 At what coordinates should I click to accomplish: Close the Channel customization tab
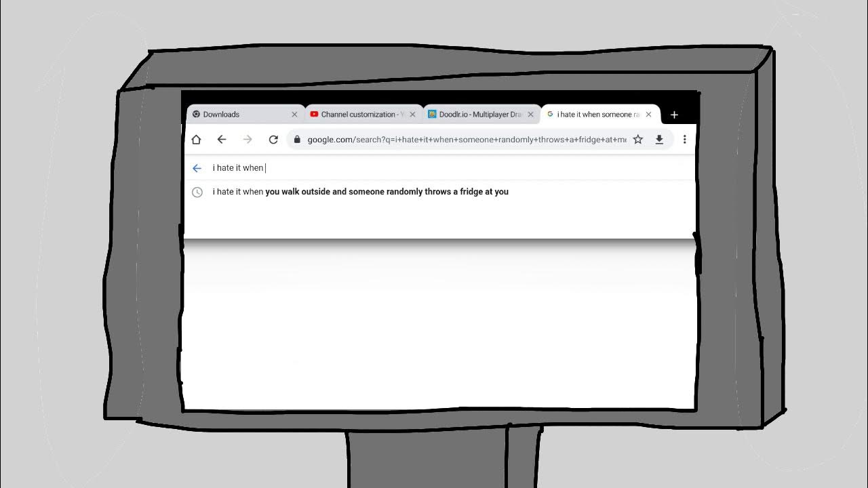pos(412,115)
